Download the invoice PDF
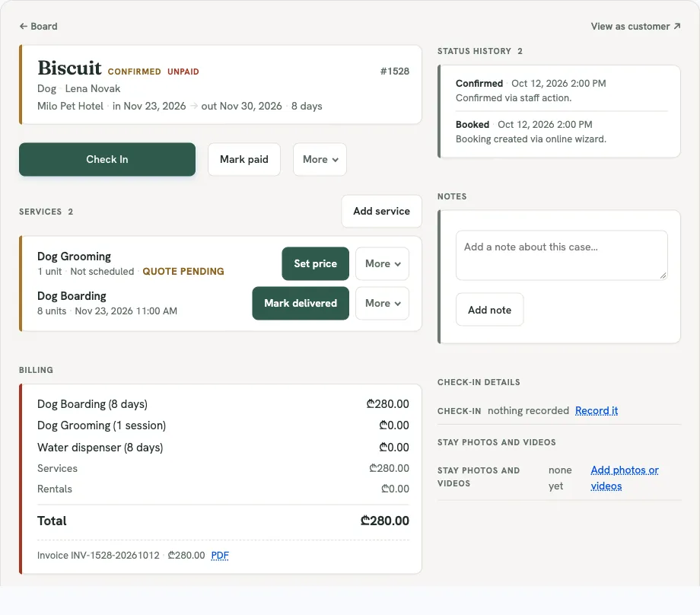The height and width of the screenshot is (615, 700). click(220, 555)
